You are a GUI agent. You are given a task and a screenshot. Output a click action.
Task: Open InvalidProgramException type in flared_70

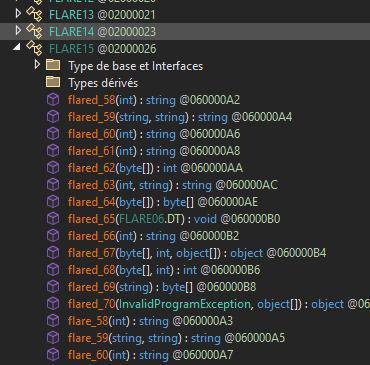coord(185,304)
